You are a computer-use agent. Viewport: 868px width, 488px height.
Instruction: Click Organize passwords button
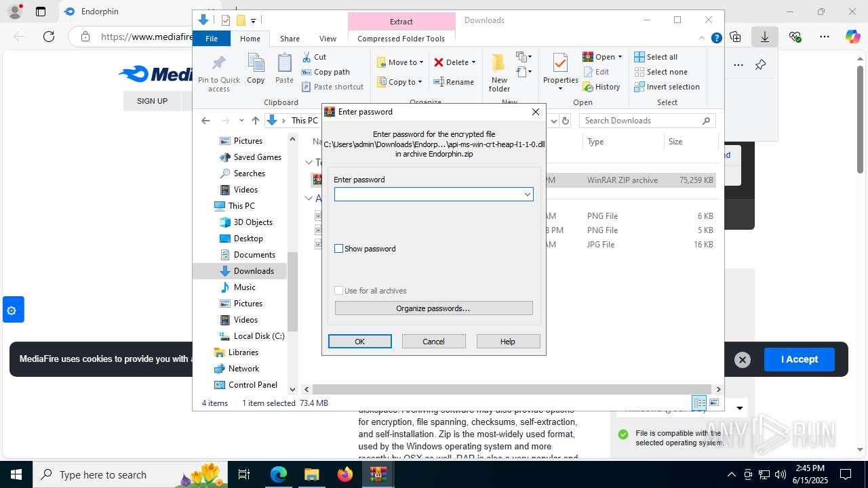[x=433, y=308]
